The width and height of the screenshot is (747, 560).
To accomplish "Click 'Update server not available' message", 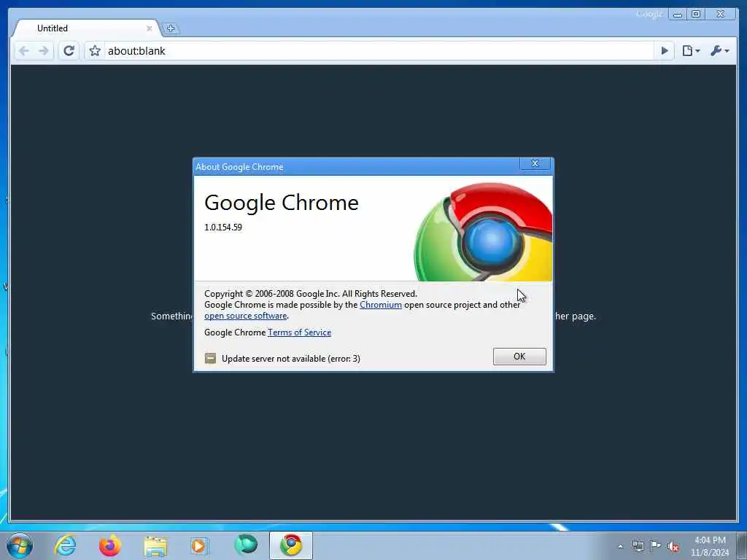I will 290,359.
